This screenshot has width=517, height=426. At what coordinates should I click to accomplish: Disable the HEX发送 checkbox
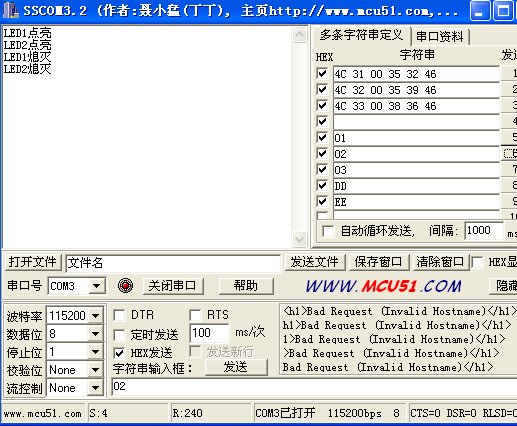(119, 353)
